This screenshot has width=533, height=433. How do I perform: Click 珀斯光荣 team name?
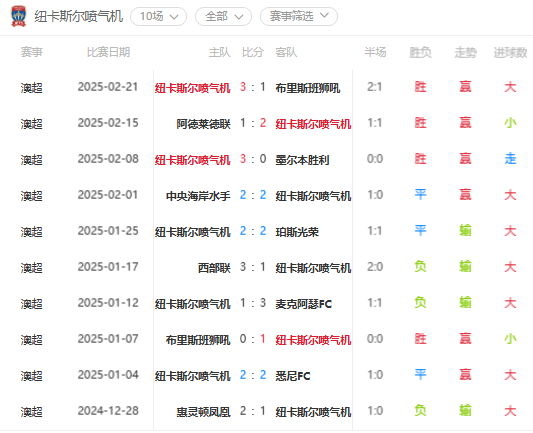coord(297,232)
